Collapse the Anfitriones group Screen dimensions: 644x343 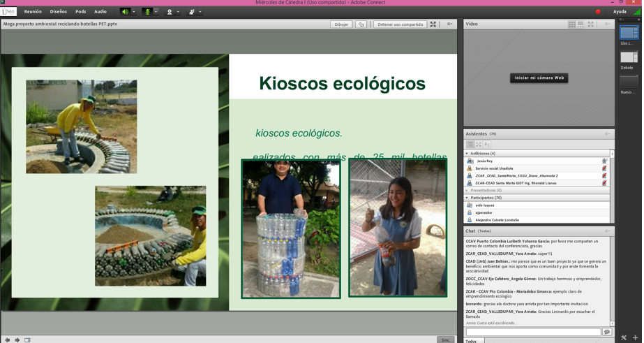467,154
